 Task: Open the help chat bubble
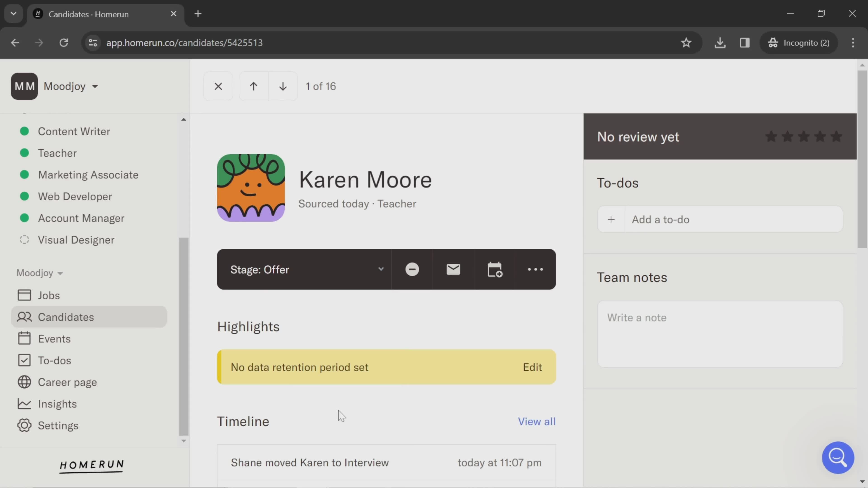[838, 457]
